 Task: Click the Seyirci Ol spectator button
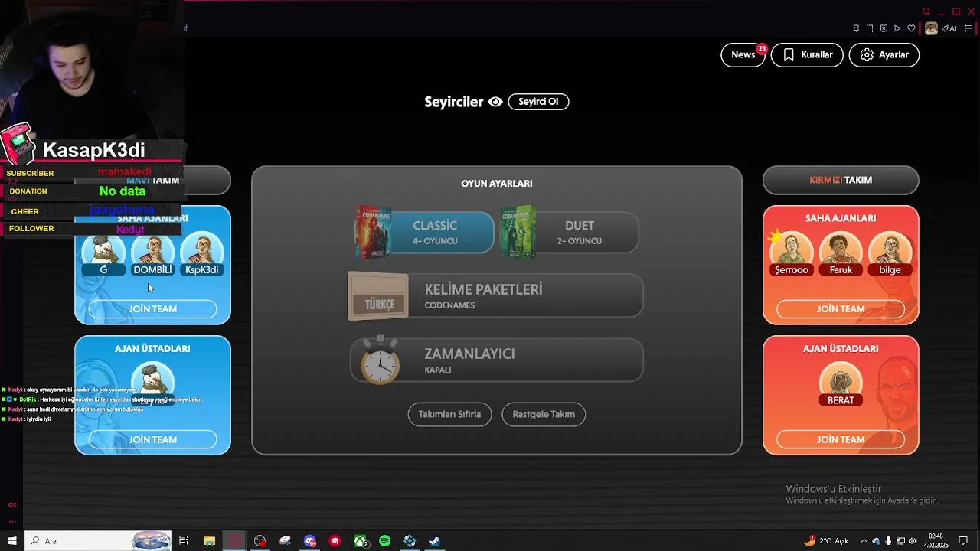538,102
